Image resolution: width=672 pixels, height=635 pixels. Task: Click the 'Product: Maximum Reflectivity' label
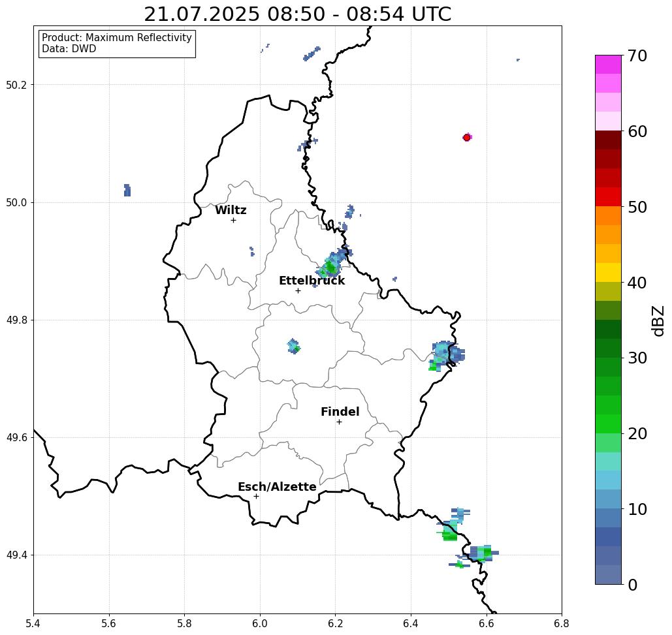coord(116,38)
